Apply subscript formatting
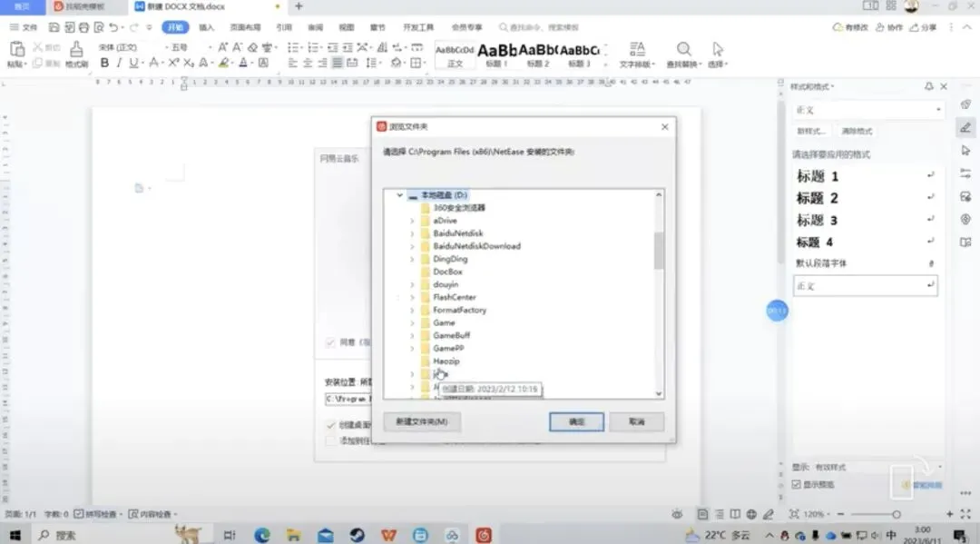The width and height of the screenshot is (980, 544). 188,63
